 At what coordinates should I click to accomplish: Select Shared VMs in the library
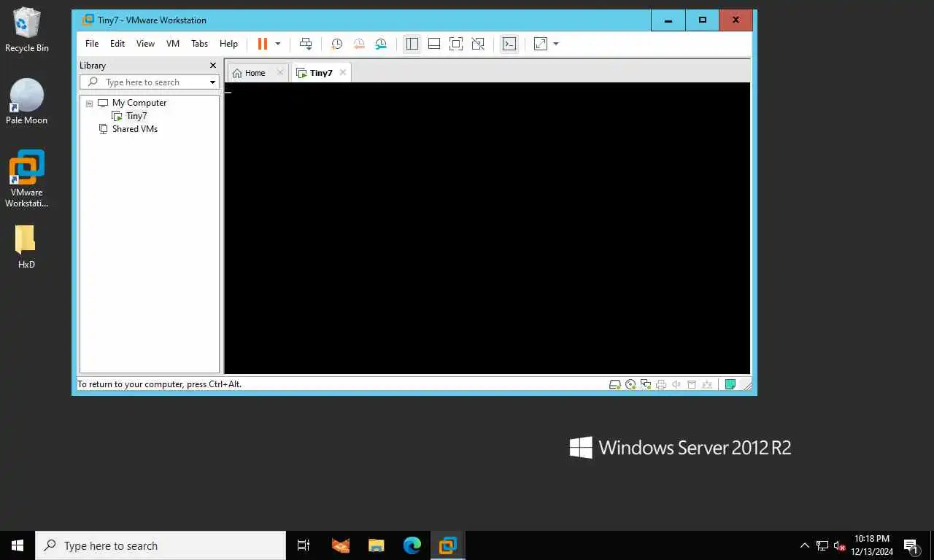click(x=135, y=129)
